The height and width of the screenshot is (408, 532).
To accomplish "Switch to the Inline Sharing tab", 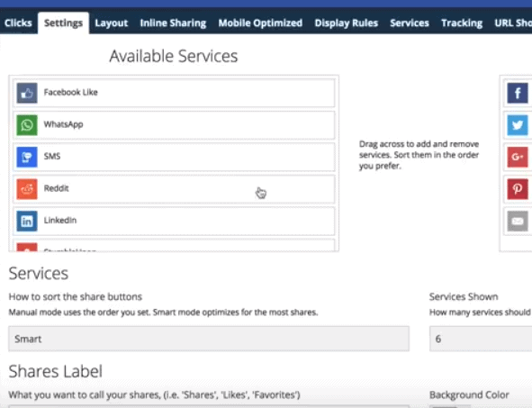I will 173,23.
